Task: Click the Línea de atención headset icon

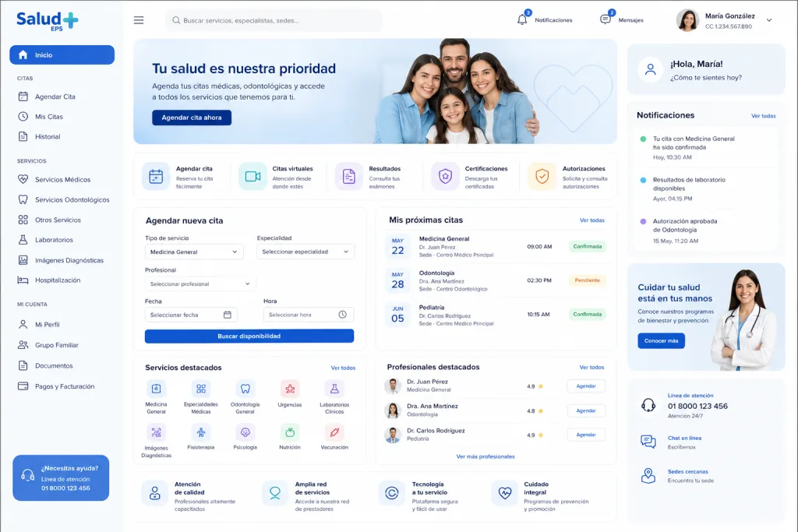Action: (648, 405)
